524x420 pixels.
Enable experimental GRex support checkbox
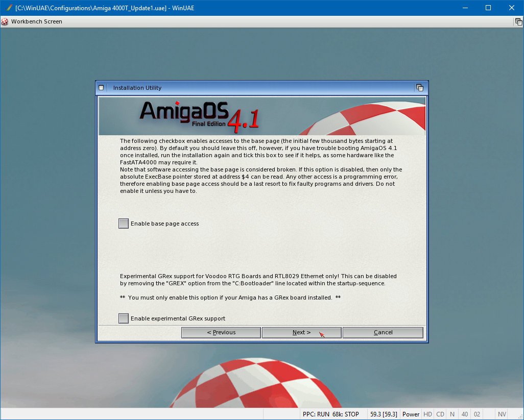point(124,318)
